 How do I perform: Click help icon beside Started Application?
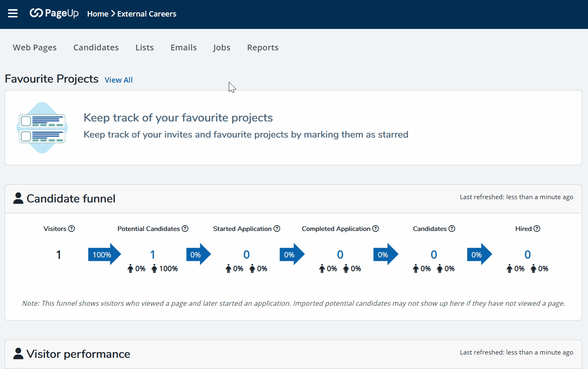pos(277,229)
